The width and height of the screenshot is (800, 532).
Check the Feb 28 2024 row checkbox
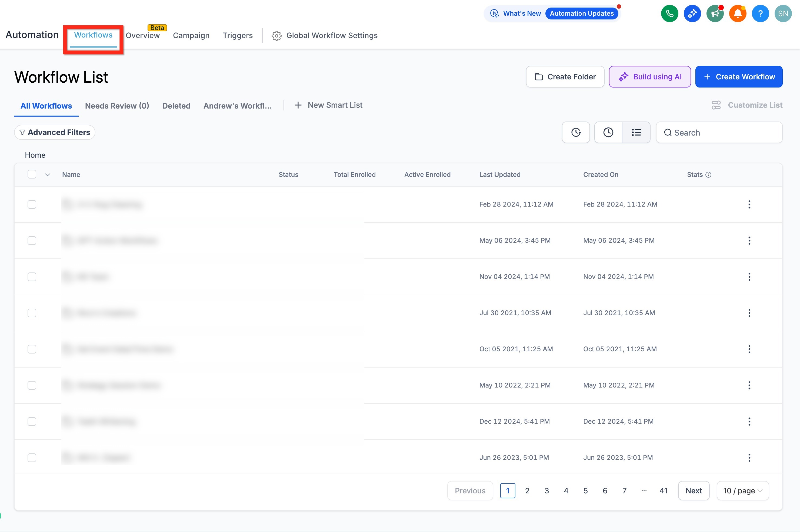32,204
